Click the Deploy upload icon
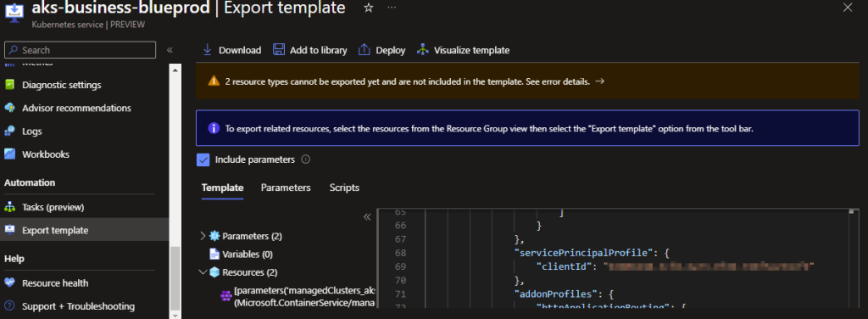 (364, 50)
